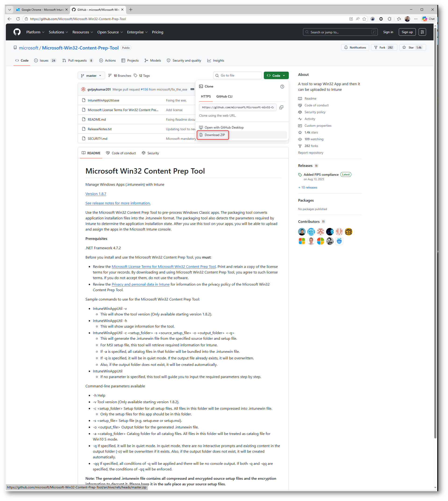Open a new browser tab
Viewport: 448px width, 501px height.
pyautogui.click(x=131, y=10)
